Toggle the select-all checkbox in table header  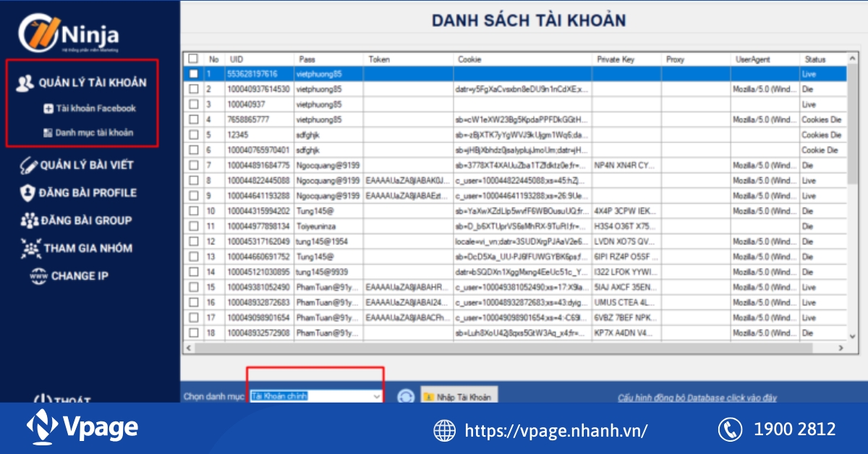[193, 59]
